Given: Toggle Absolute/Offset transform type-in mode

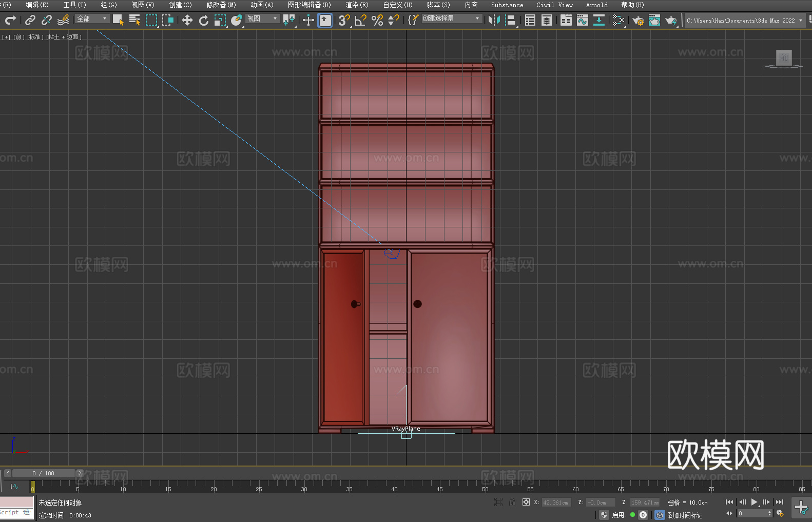Looking at the screenshot, I should pyautogui.click(x=526, y=502).
